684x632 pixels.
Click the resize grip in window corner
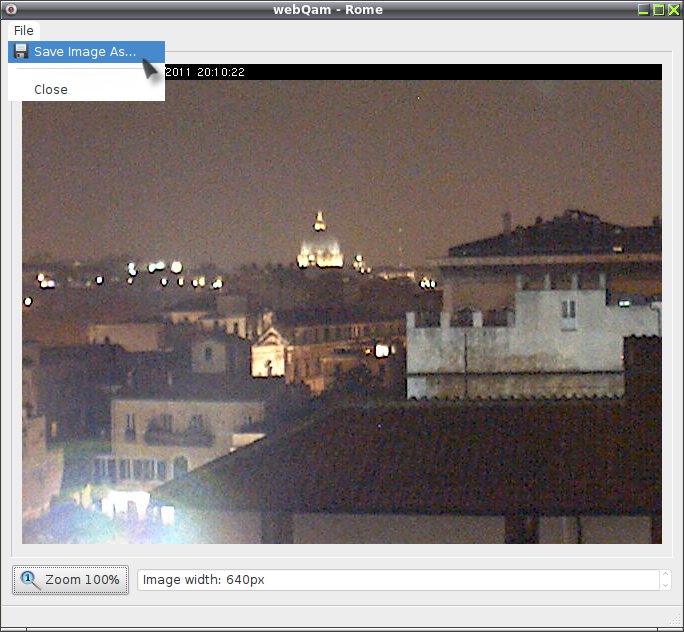(676, 619)
